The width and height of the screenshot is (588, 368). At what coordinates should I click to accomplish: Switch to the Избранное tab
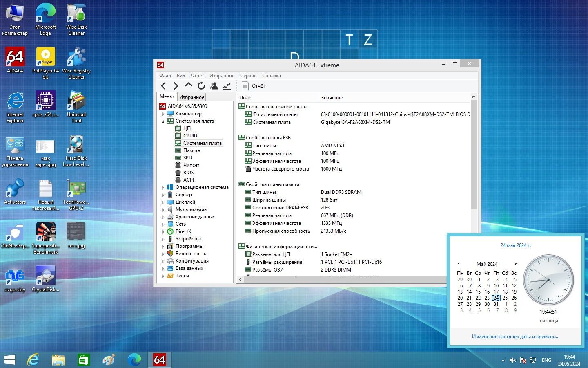192,97
